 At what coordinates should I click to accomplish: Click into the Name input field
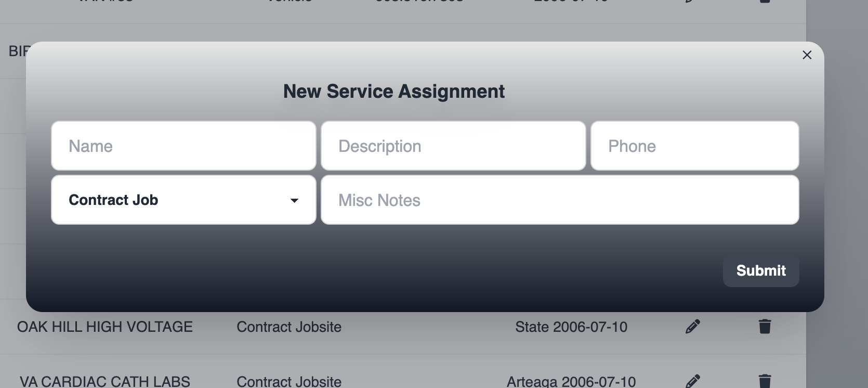pos(183,146)
